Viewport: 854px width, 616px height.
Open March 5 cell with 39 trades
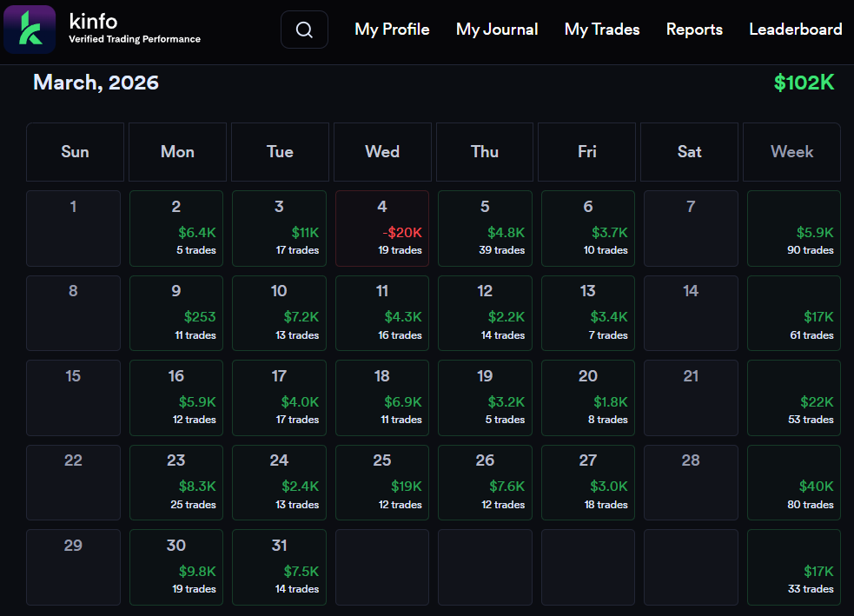point(486,229)
